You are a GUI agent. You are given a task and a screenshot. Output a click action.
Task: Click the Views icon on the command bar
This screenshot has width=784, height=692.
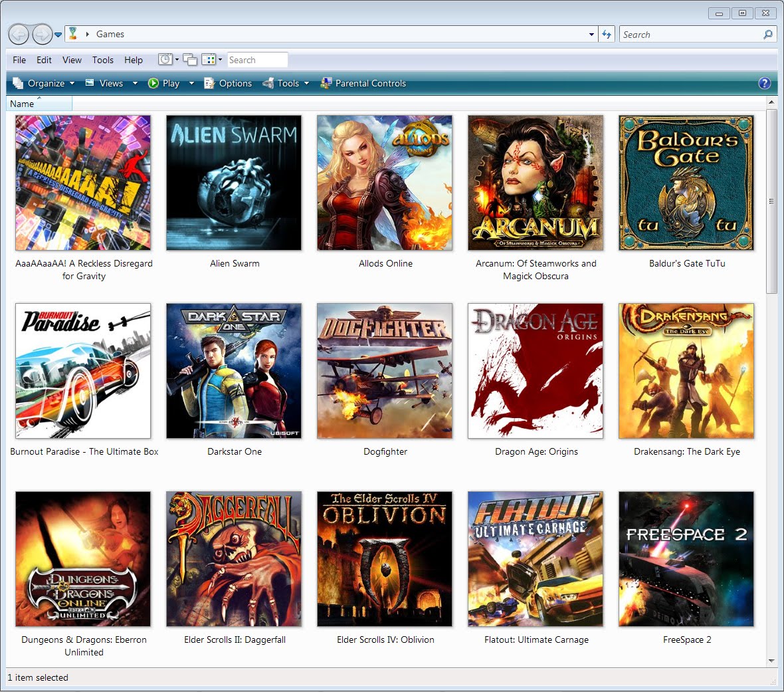[x=88, y=83]
